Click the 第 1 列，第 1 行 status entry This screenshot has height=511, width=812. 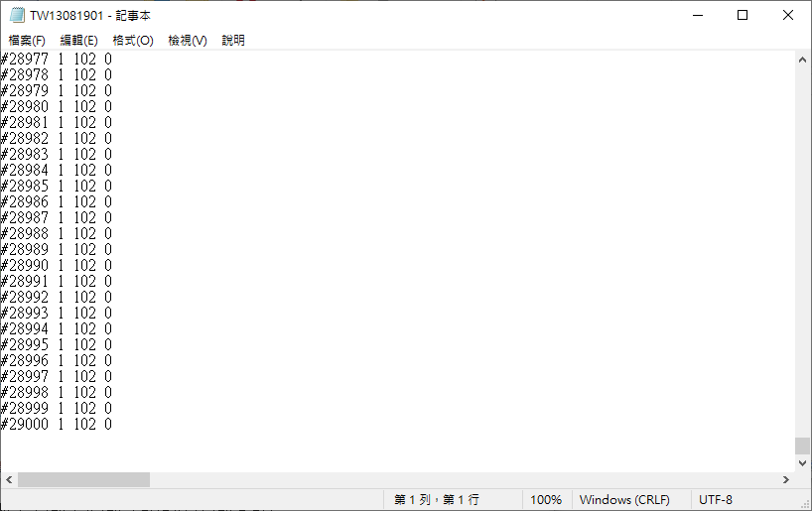tap(436, 500)
